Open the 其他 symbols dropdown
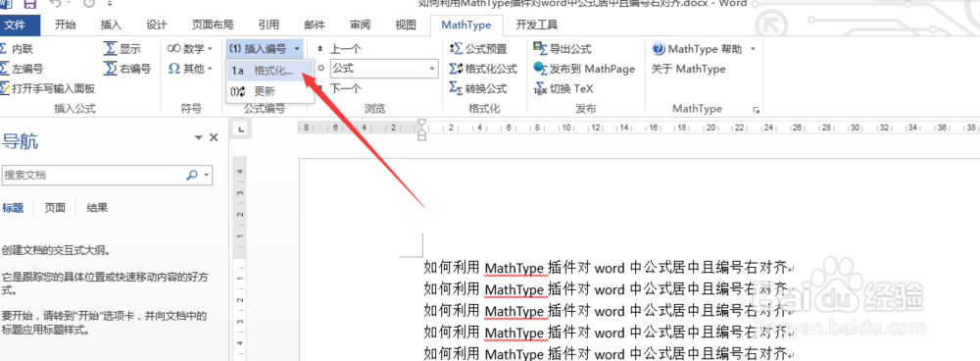 (191, 69)
